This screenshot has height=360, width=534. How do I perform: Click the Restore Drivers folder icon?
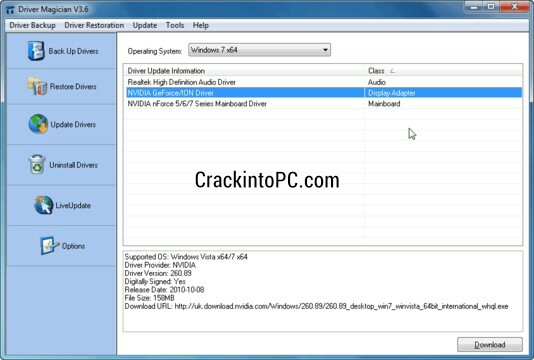tap(37, 86)
